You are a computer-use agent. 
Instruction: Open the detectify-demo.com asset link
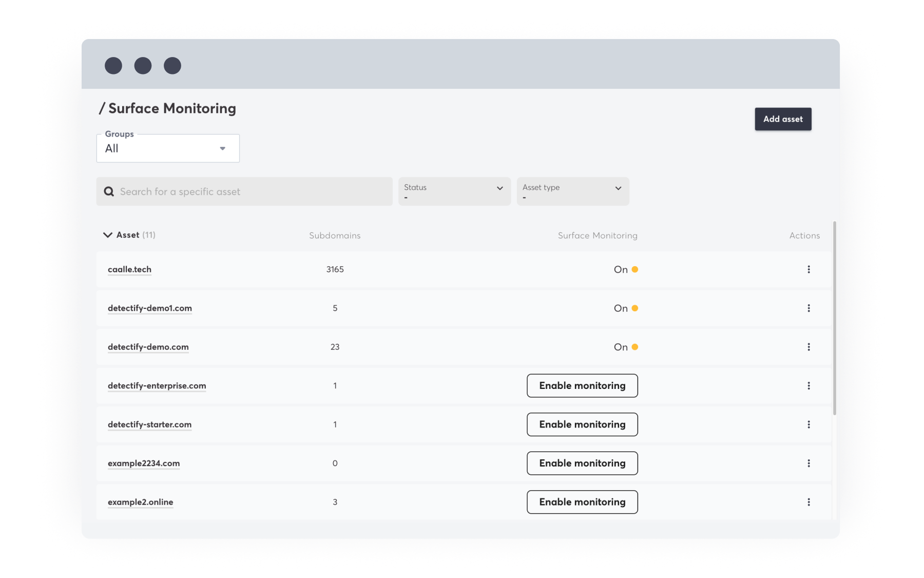point(148,347)
